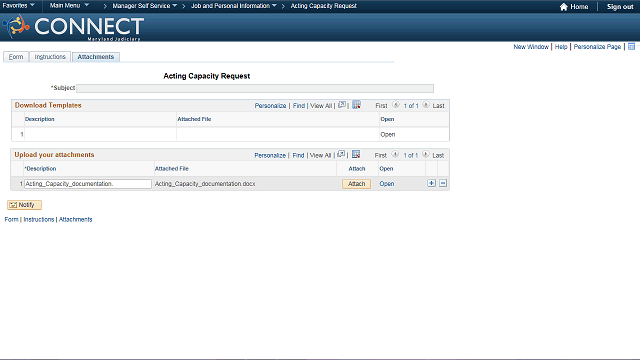Image resolution: width=640 pixels, height=360 pixels.
Task: Click Personalize Page link
Action: point(597,47)
